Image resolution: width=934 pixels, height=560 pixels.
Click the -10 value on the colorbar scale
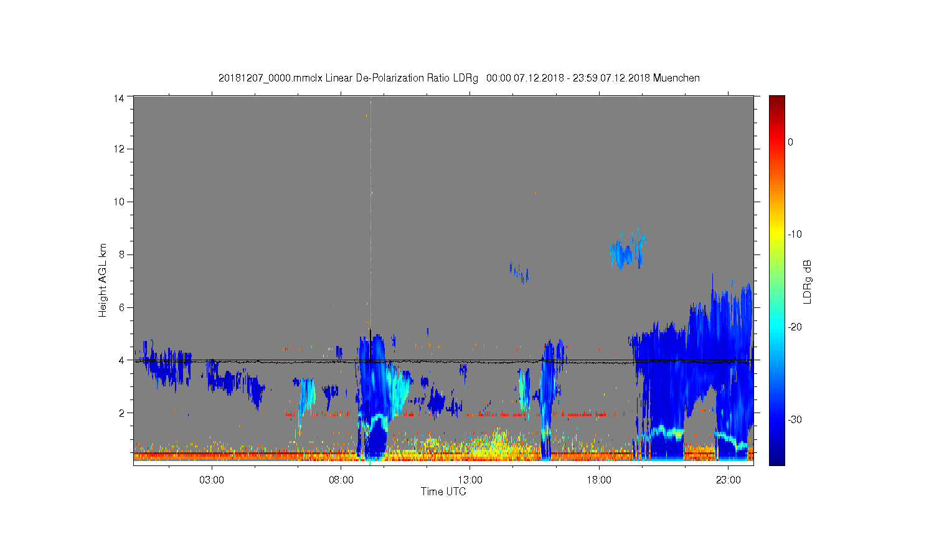tap(795, 235)
